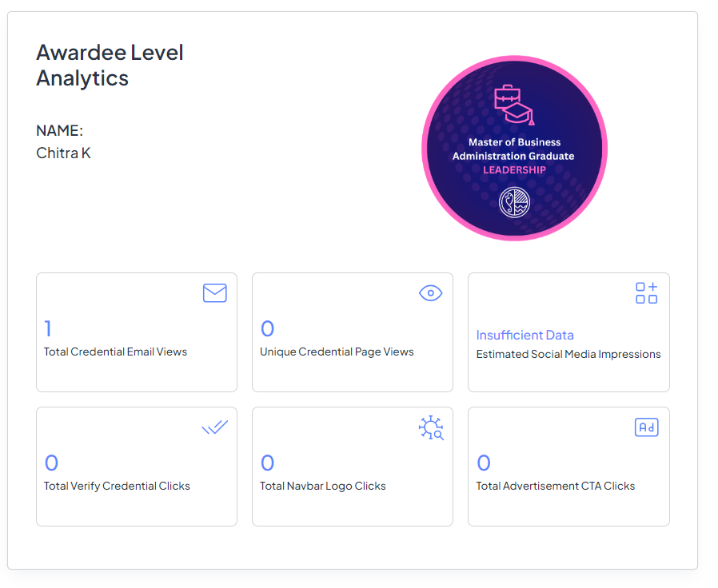
Task: Click the 'NAME:' label
Action: click(x=59, y=130)
